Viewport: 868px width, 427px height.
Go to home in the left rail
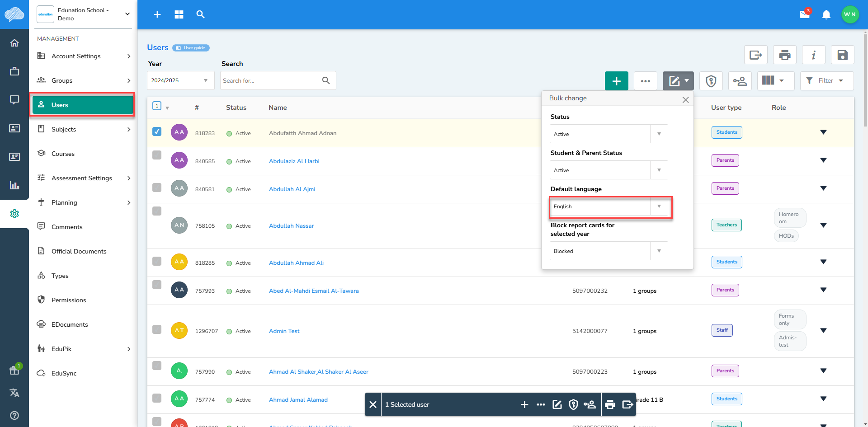14,43
